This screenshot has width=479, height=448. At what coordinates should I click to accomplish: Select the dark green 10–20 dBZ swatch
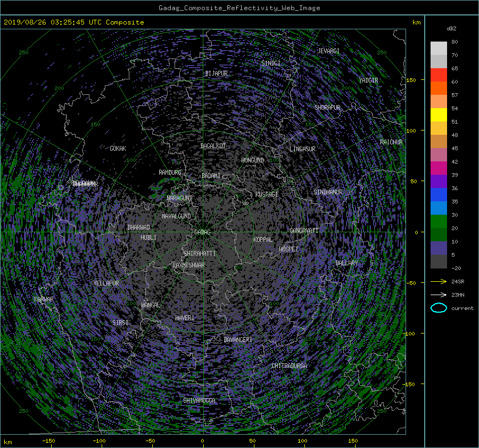click(x=439, y=234)
